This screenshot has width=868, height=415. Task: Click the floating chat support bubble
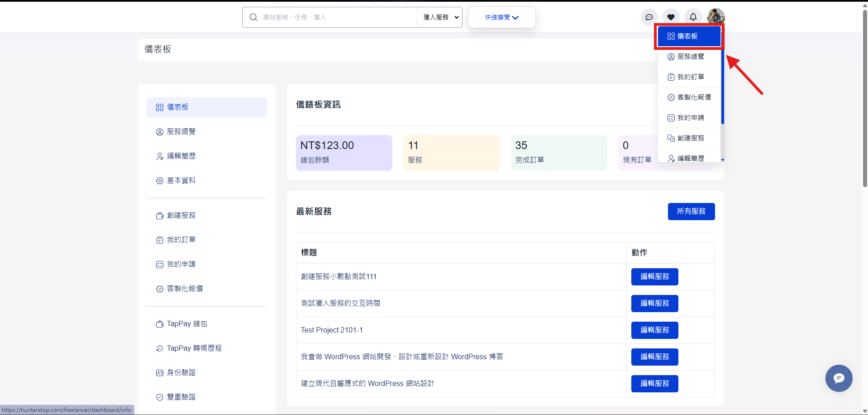[x=839, y=378]
